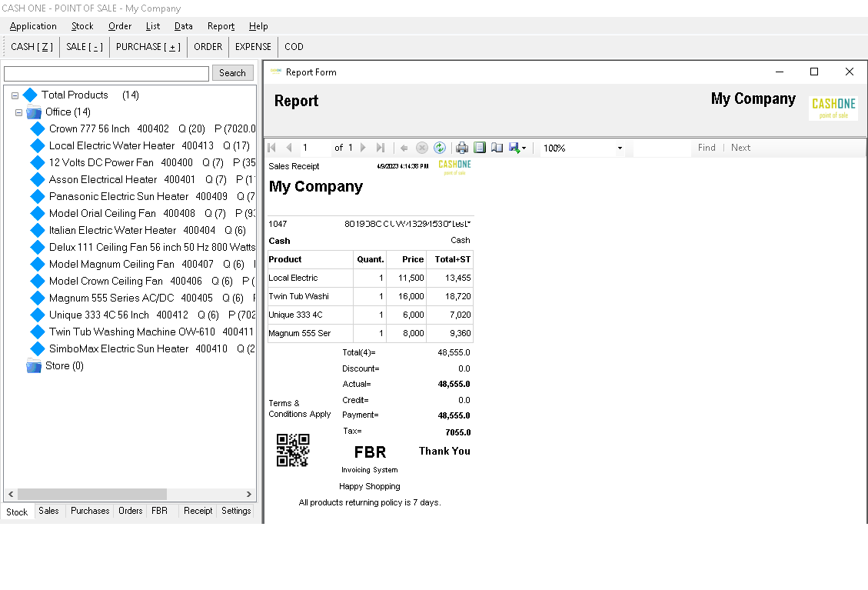Open the Report menu

(221, 26)
